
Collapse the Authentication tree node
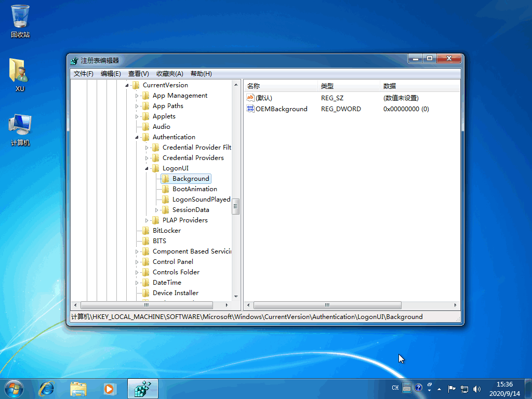point(137,137)
